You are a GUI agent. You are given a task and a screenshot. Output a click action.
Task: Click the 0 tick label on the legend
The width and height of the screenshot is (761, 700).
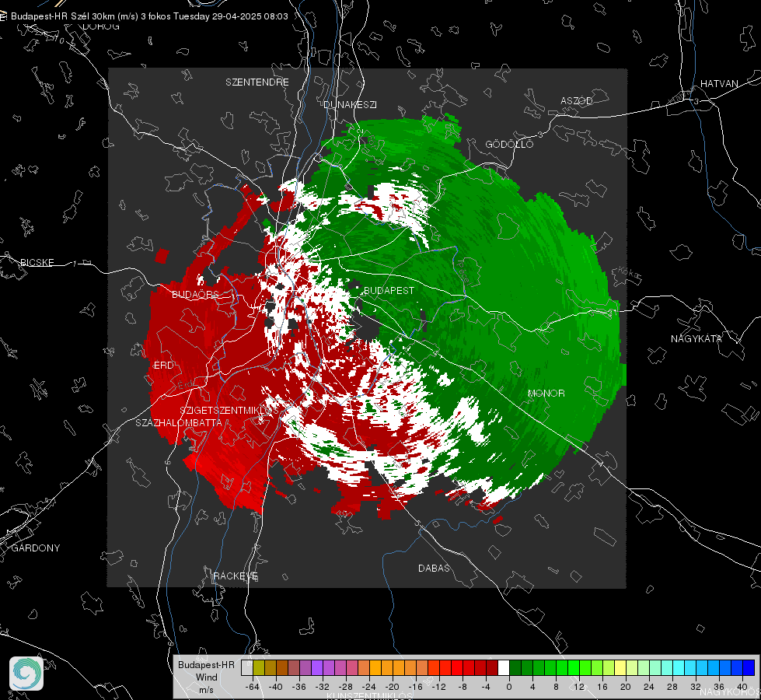(x=509, y=687)
